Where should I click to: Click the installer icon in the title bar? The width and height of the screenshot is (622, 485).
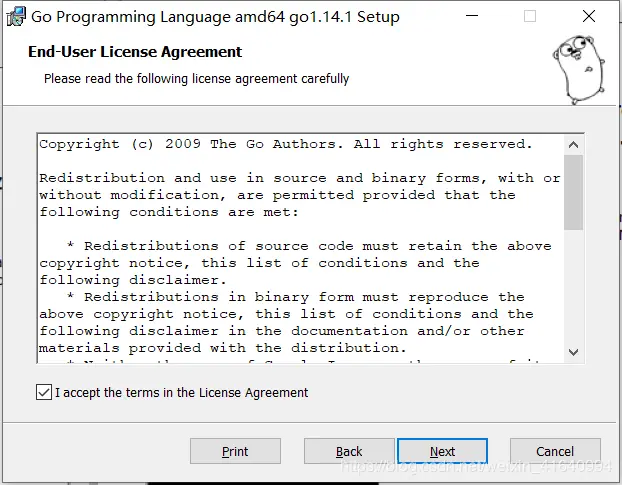point(16,17)
